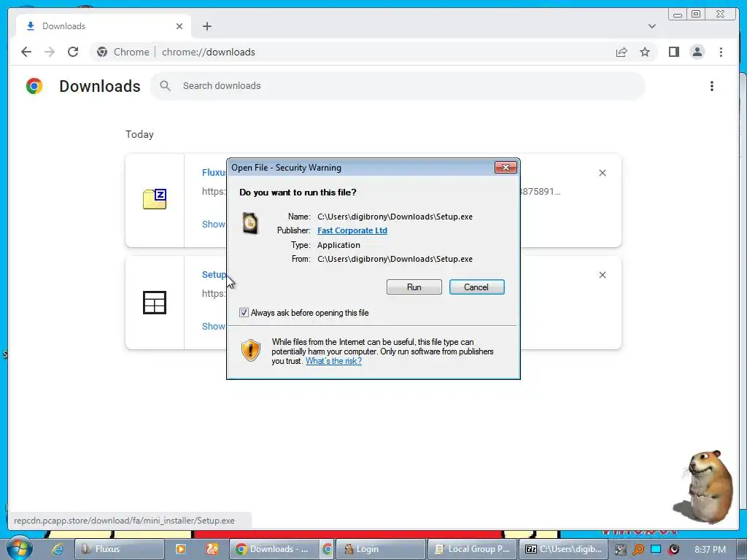This screenshot has width=747, height=560.
Task: Open the media player taskbar icon
Action: pyautogui.click(x=181, y=549)
